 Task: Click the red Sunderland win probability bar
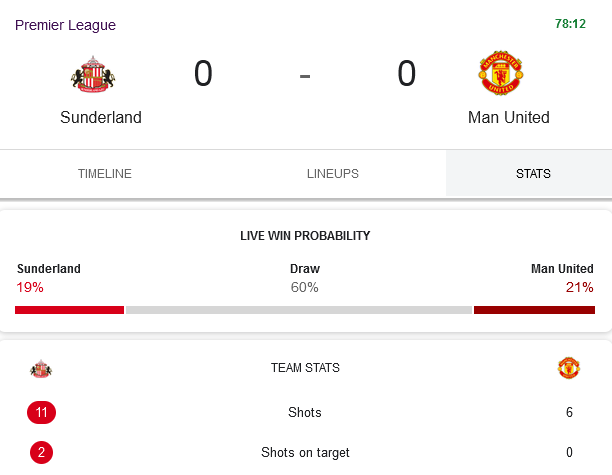click(69, 310)
